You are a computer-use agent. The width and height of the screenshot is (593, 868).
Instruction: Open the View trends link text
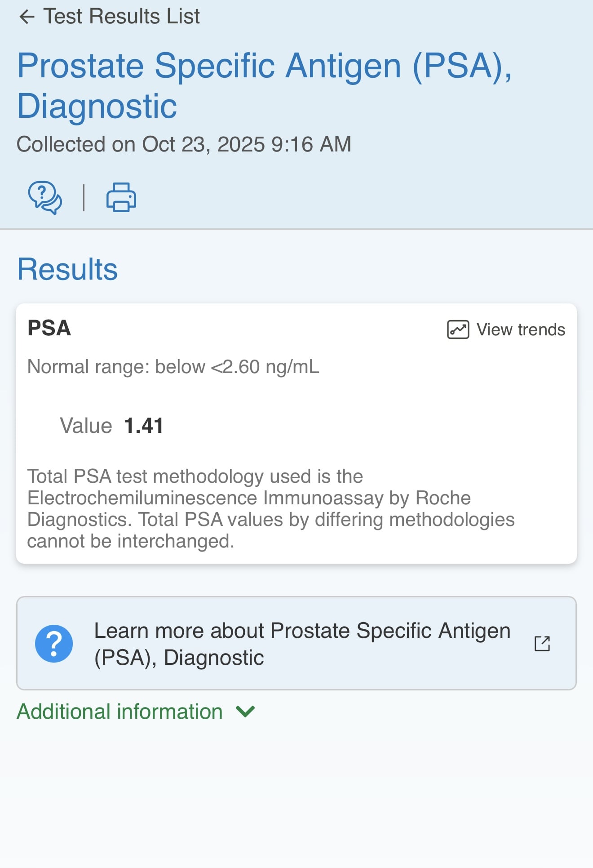click(521, 329)
